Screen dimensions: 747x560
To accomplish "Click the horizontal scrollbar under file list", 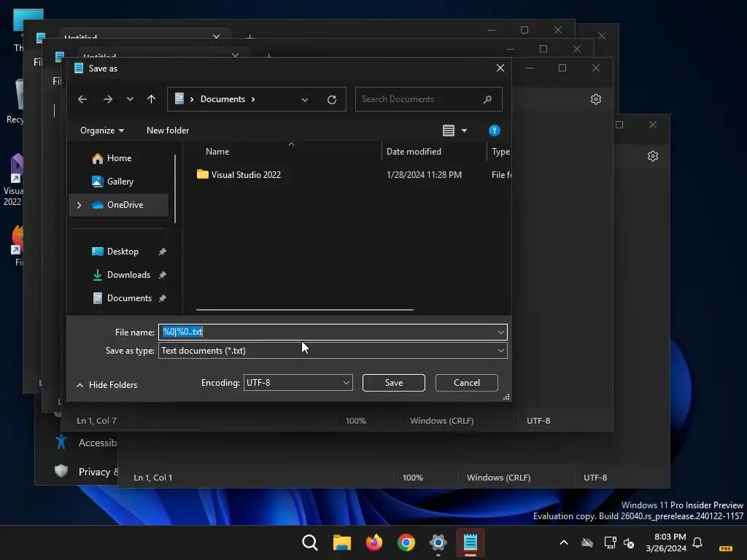I will 304,309.
